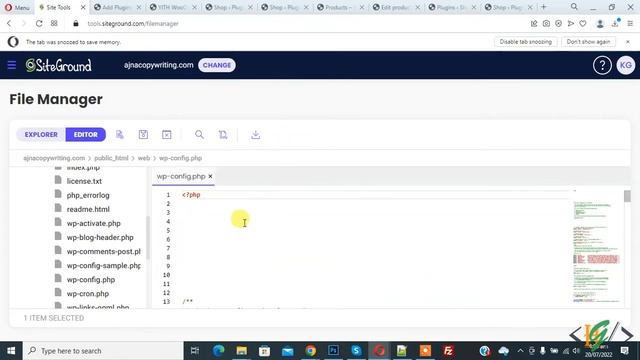Open the Windows notification center icon
Screen dimensions: 640x360
(624, 351)
